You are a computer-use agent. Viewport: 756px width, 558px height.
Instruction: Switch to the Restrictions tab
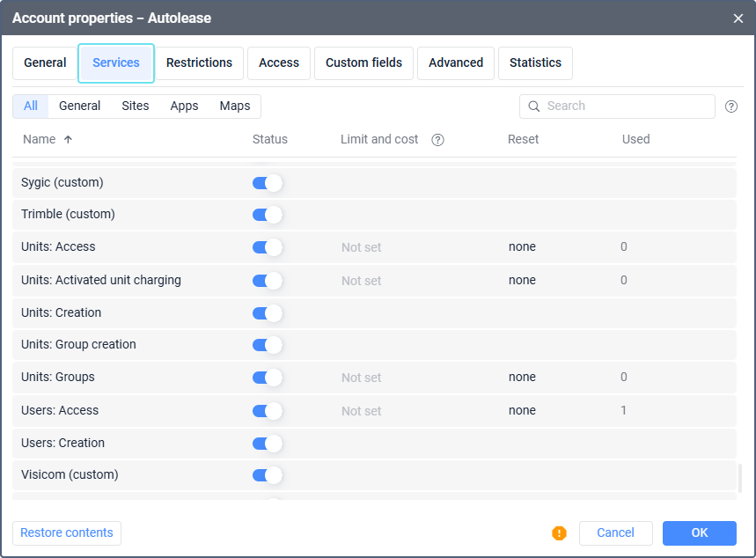[x=199, y=63]
